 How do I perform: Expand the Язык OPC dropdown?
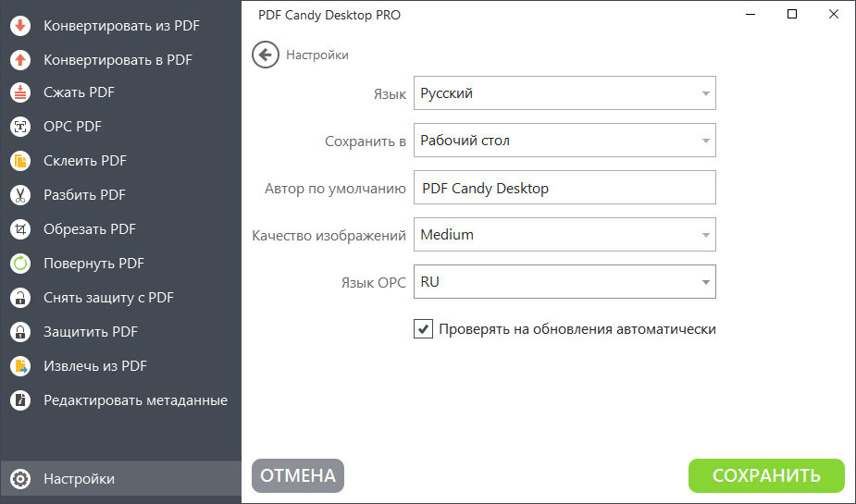click(x=564, y=282)
